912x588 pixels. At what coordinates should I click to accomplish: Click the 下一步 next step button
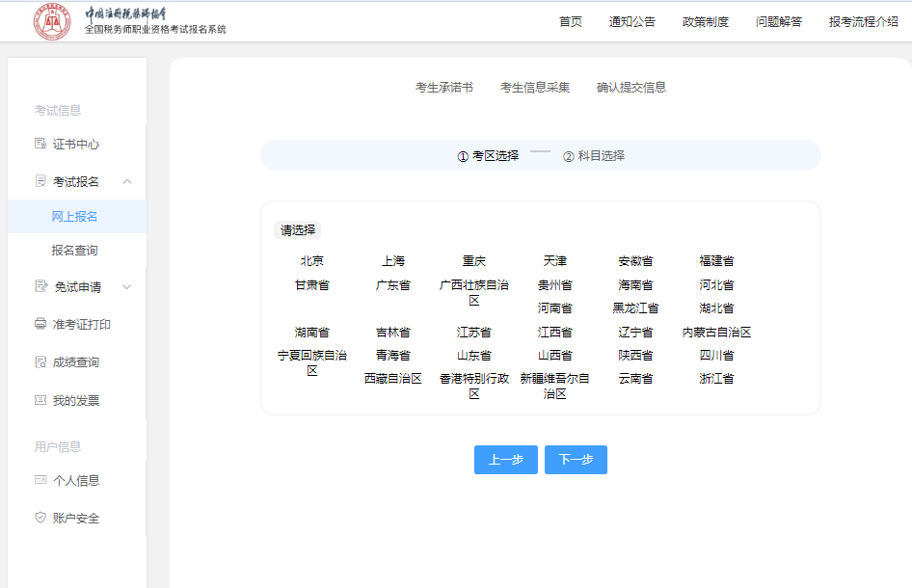pos(576,460)
